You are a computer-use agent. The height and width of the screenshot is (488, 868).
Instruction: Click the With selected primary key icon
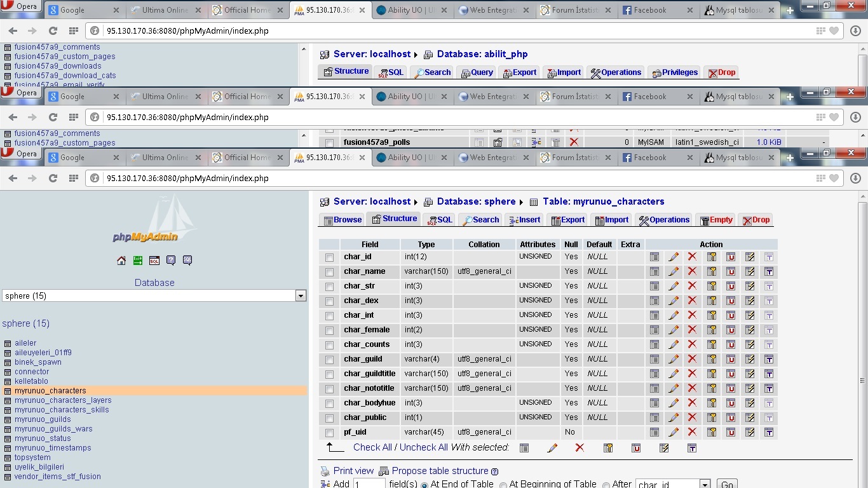pyautogui.click(x=608, y=448)
